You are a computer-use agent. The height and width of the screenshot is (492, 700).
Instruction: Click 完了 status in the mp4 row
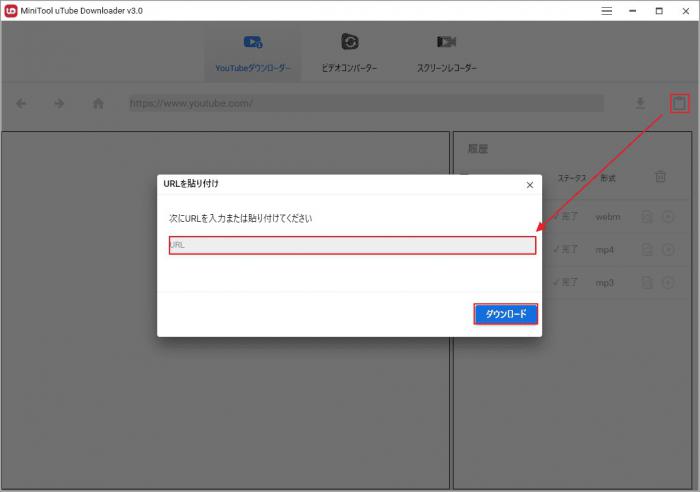(x=566, y=250)
